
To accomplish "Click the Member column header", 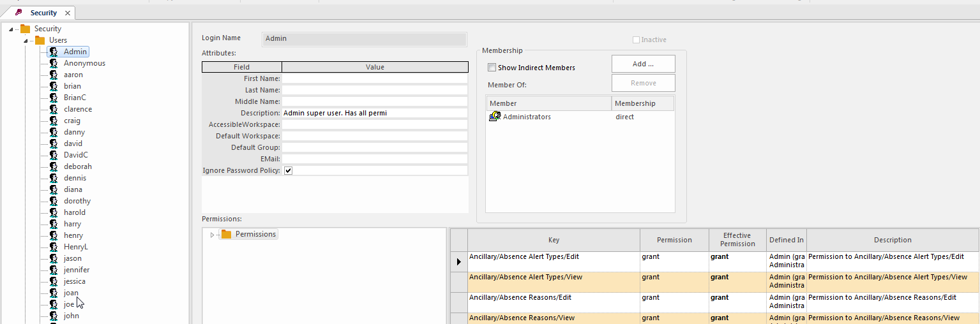I will [x=548, y=103].
